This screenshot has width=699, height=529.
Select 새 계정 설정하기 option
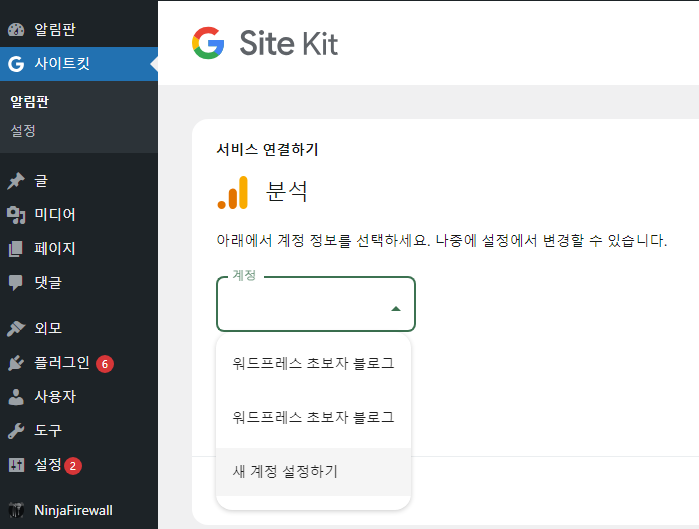pyautogui.click(x=313, y=472)
